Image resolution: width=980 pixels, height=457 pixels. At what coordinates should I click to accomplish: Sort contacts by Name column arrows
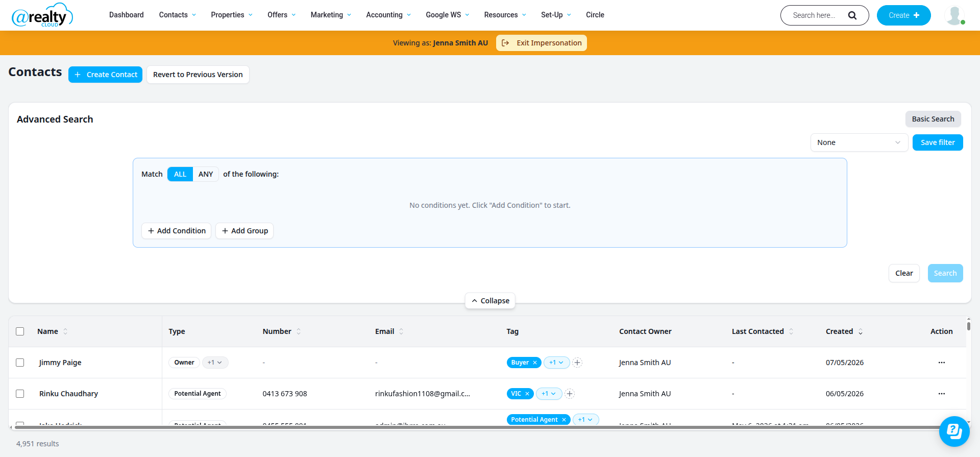(65, 331)
